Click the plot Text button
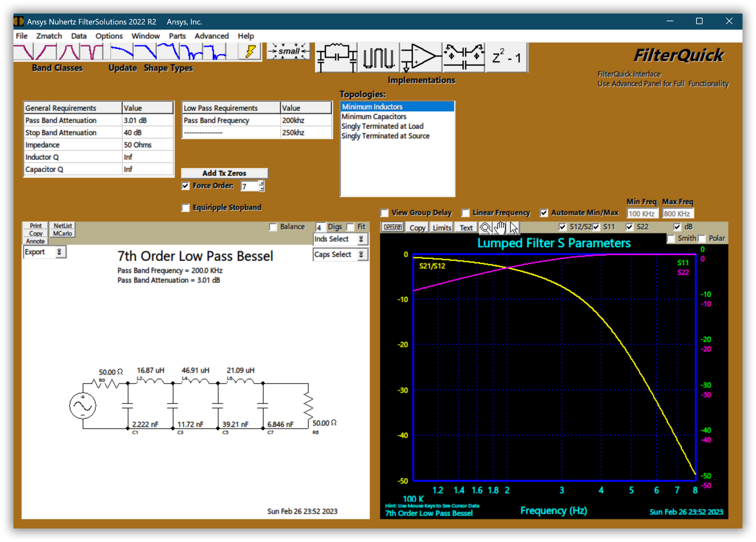This screenshot has height=542, width=756. point(466,228)
